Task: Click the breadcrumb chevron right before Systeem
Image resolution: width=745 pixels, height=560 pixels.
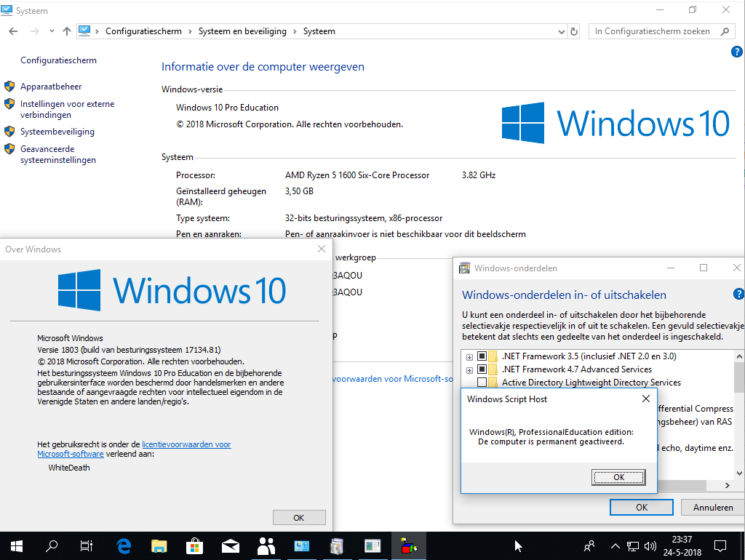Action: click(295, 31)
